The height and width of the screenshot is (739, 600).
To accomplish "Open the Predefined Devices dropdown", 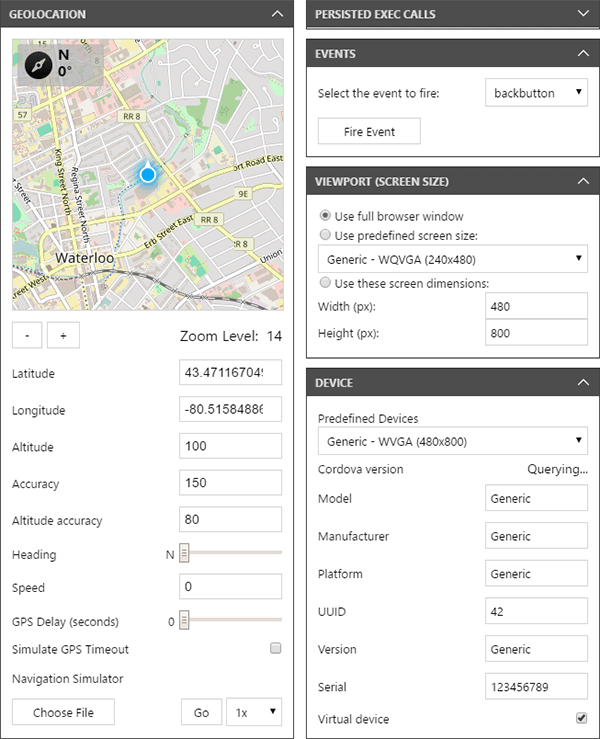I will click(x=452, y=441).
